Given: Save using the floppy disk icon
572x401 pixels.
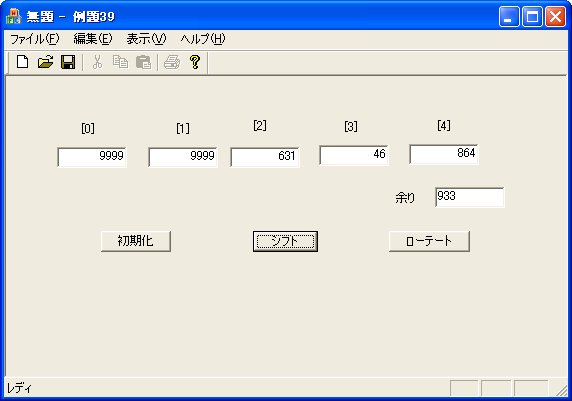Looking at the screenshot, I should click(x=68, y=62).
